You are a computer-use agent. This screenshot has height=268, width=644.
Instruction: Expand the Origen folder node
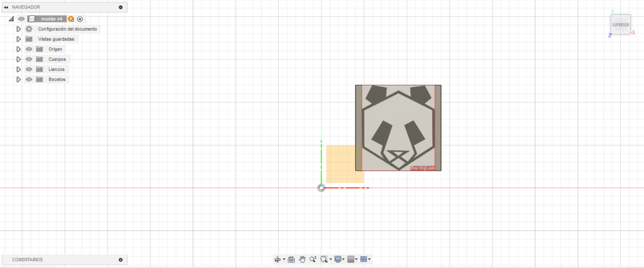click(18, 49)
